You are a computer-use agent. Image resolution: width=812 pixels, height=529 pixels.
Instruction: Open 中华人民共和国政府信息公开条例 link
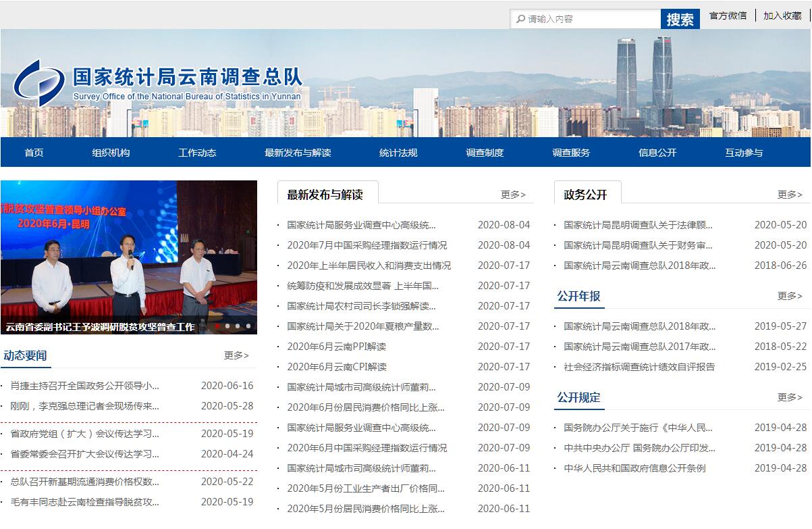click(x=634, y=468)
